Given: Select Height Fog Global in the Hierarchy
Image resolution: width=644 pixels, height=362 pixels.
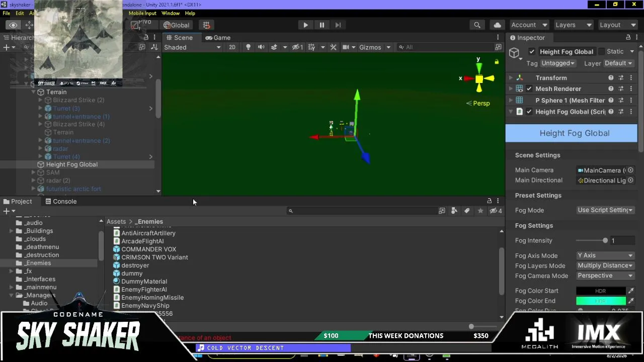Looking at the screenshot, I should point(72,164).
